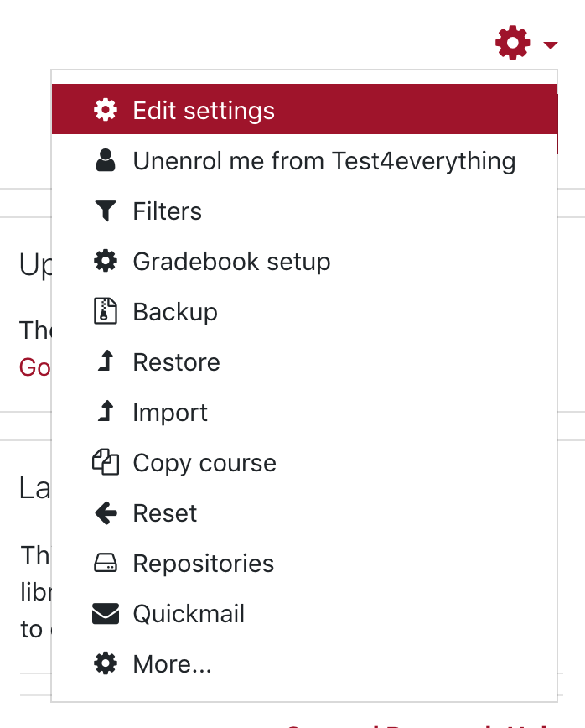
Task: Select Backup from the menu
Action: tap(304, 311)
